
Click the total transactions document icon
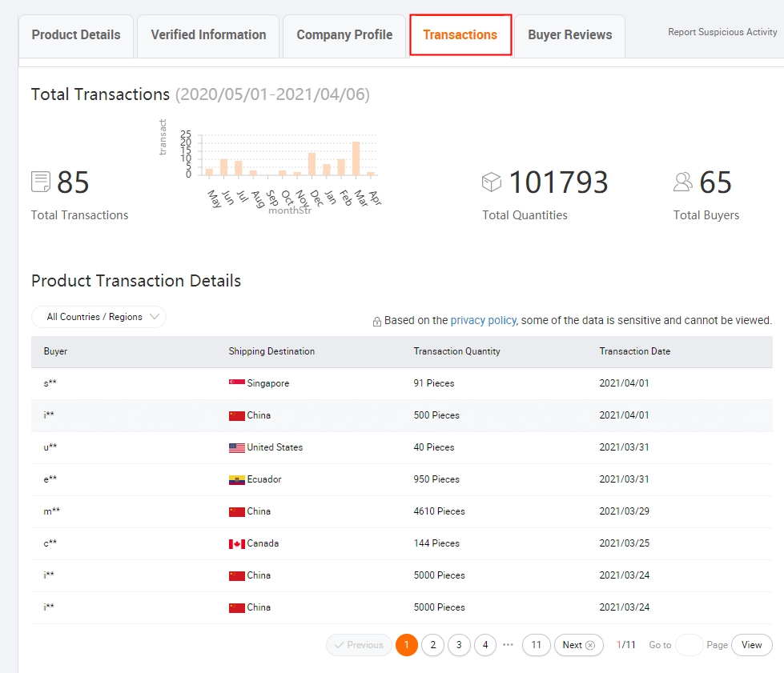tap(41, 182)
